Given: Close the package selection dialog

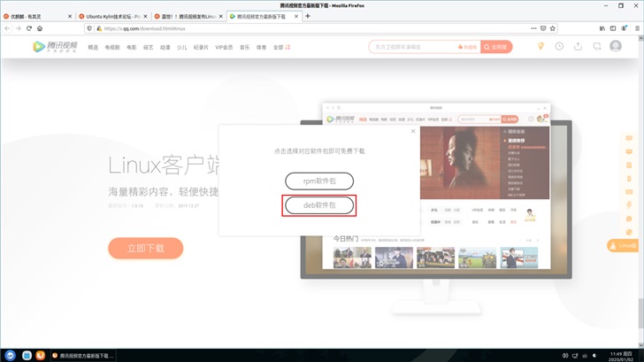Looking at the screenshot, I should click(x=413, y=131).
